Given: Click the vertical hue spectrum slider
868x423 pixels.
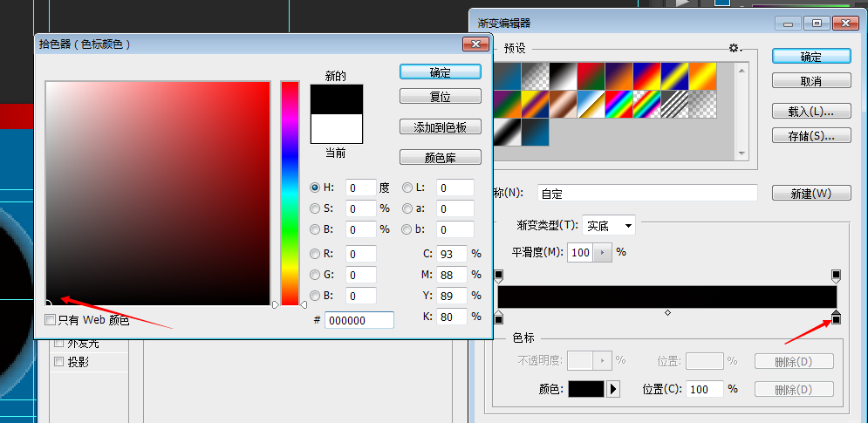Looking at the screenshot, I should (290, 194).
